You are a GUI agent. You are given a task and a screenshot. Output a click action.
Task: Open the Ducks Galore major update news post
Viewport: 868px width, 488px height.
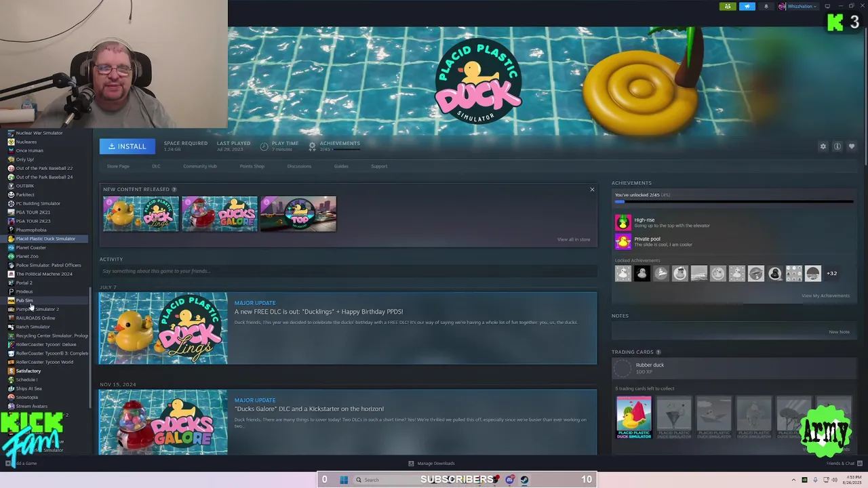(x=348, y=422)
